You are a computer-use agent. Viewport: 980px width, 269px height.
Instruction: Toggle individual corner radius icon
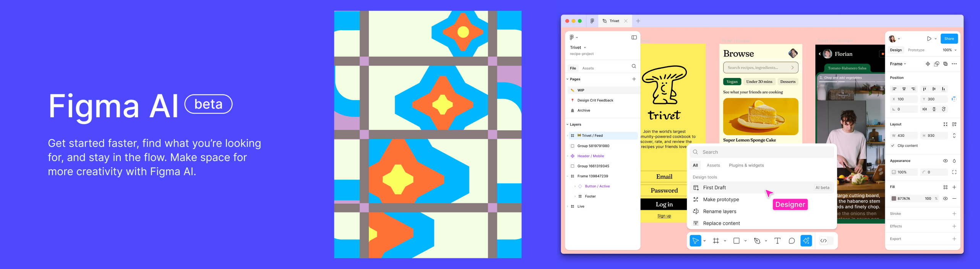click(954, 172)
